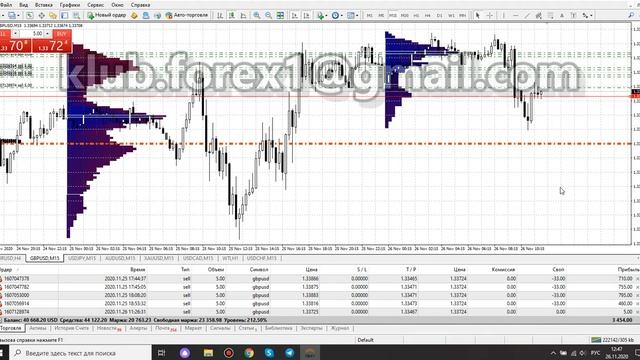Screen dimensions: 640x360
Task: Select the equidistant channel tool
Action: point(539,15)
